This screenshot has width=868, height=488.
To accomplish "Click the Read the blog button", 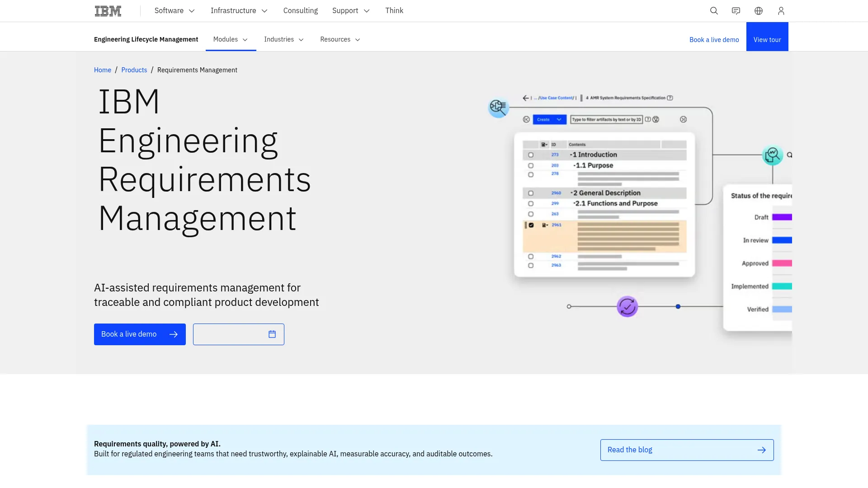I will 687,450.
